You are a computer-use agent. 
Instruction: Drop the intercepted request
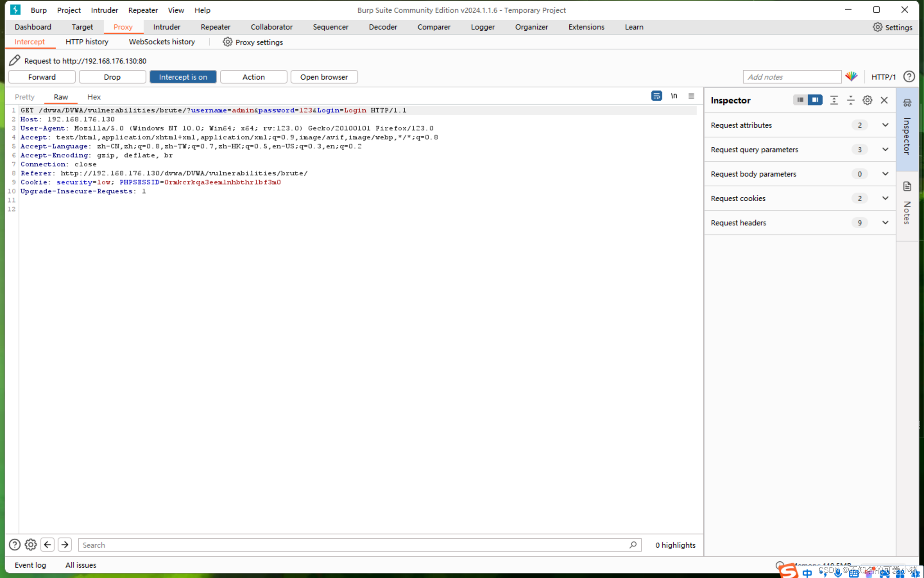click(x=112, y=77)
